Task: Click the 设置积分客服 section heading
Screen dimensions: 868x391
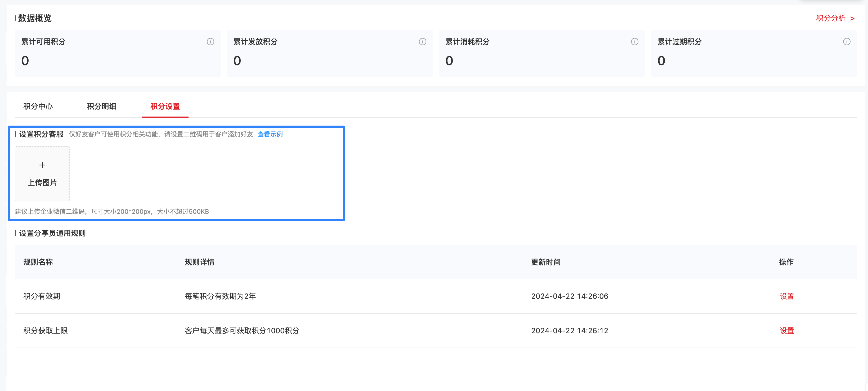Action: point(41,134)
